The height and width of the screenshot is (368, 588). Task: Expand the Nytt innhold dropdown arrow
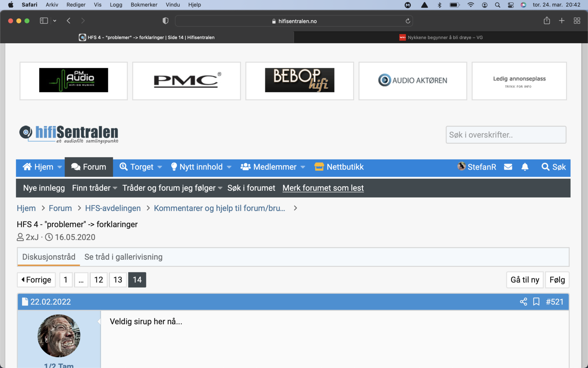pos(229,167)
